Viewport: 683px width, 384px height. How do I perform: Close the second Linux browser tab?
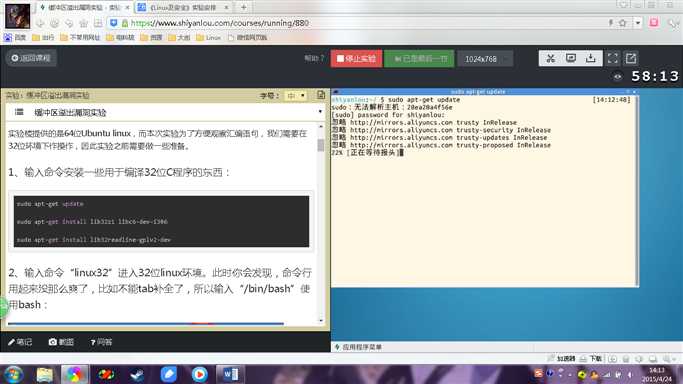click(x=227, y=7)
